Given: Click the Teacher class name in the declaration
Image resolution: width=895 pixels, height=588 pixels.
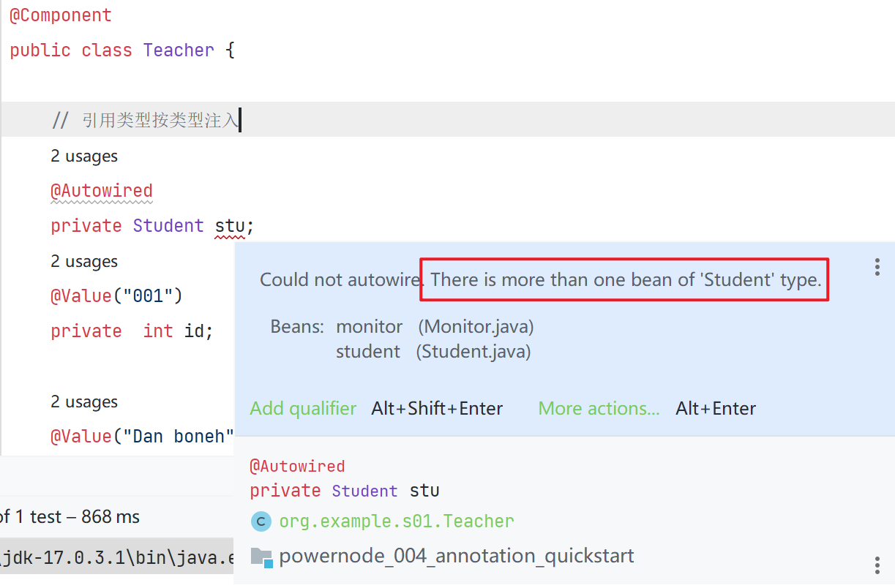Looking at the screenshot, I should coord(179,50).
